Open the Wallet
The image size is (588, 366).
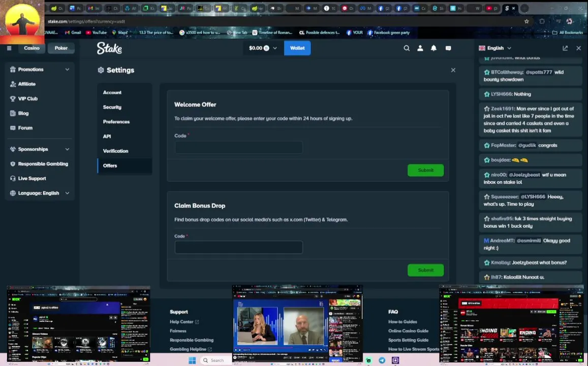pos(297,48)
